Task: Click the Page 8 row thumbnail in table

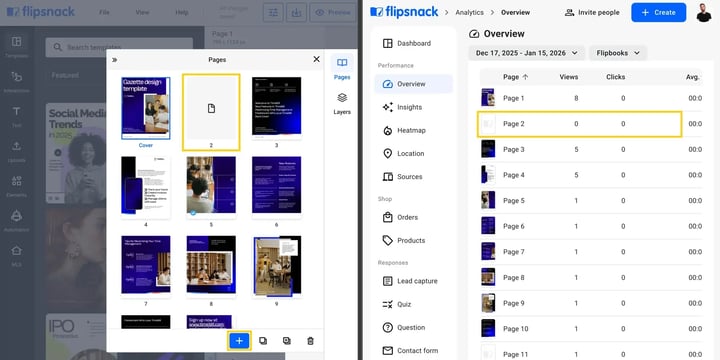Action: [488, 277]
